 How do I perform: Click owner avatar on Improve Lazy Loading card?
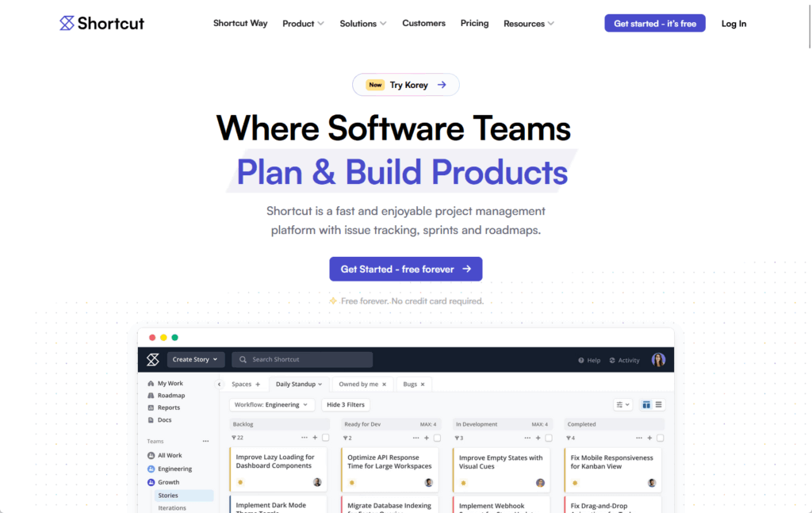(317, 482)
